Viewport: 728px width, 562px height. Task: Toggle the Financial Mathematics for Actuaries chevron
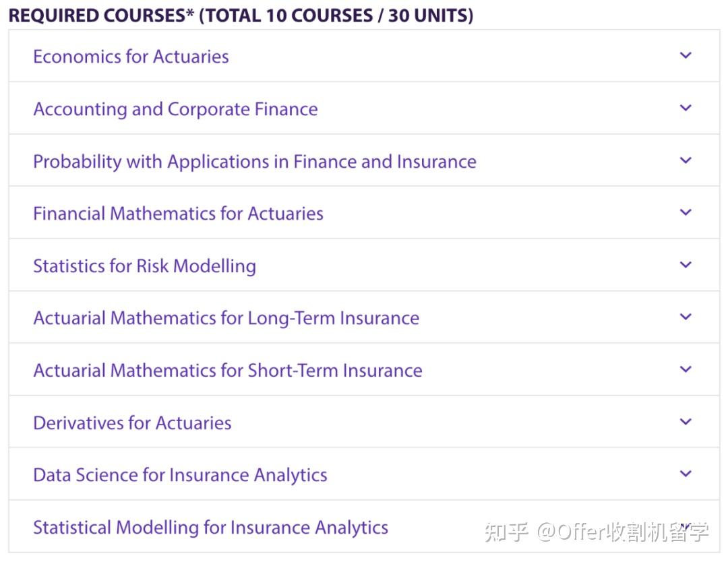[686, 212]
